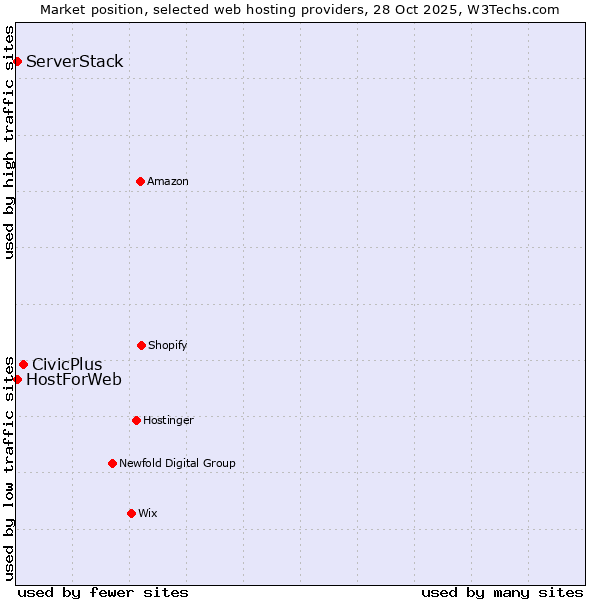Click the red ServerStack data point marker
600x600 pixels.
click(x=17, y=62)
